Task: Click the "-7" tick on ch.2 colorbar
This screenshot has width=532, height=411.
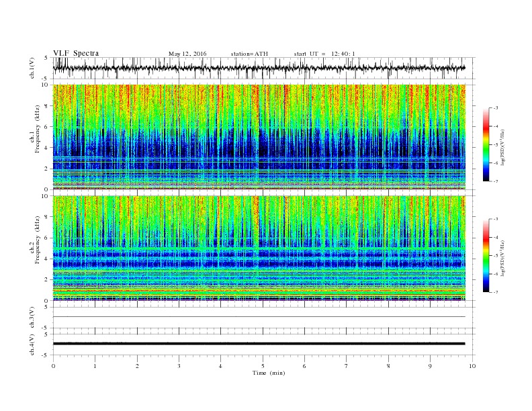Action: [x=496, y=293]
